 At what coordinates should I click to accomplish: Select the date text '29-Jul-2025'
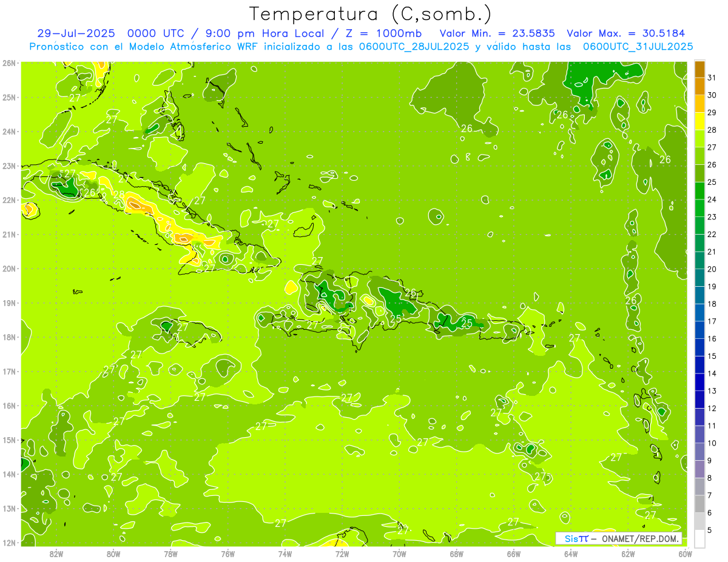75,33
